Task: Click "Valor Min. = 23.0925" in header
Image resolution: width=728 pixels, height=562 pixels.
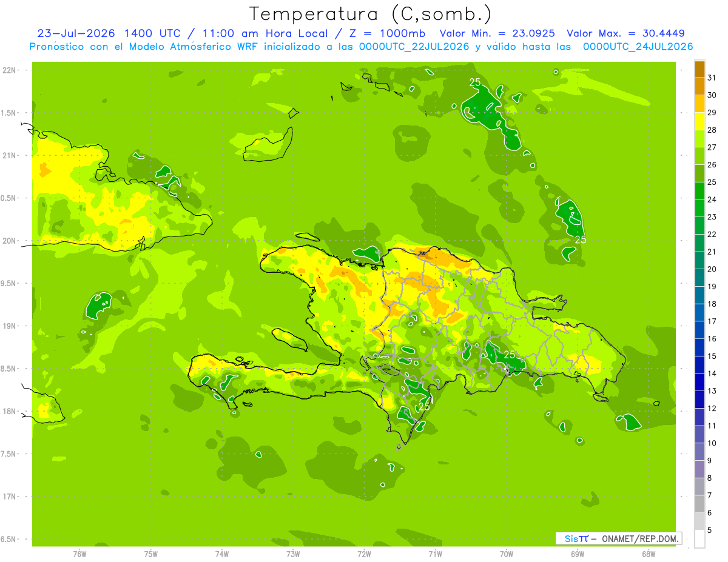Action: (x=497, y=33)
